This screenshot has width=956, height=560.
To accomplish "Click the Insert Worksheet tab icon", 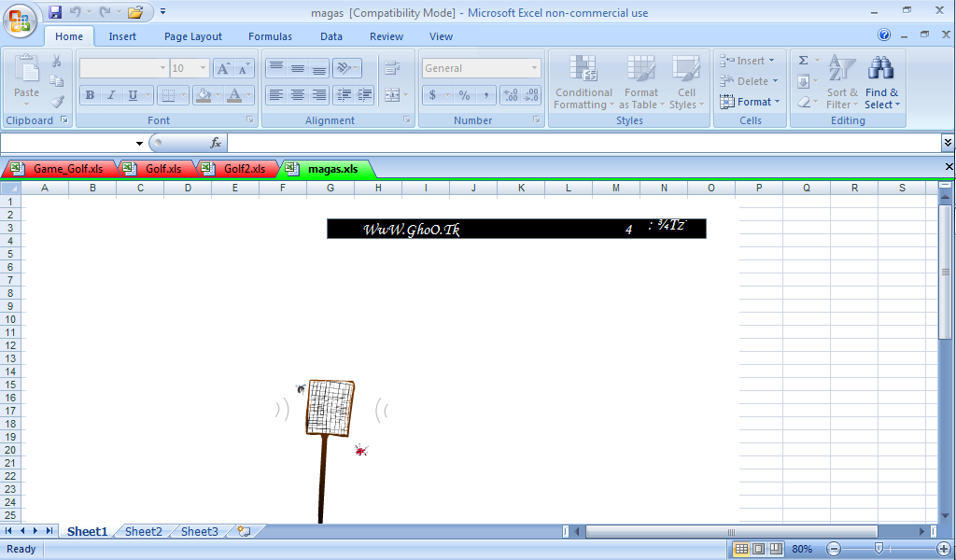I will tap(244, 531).
